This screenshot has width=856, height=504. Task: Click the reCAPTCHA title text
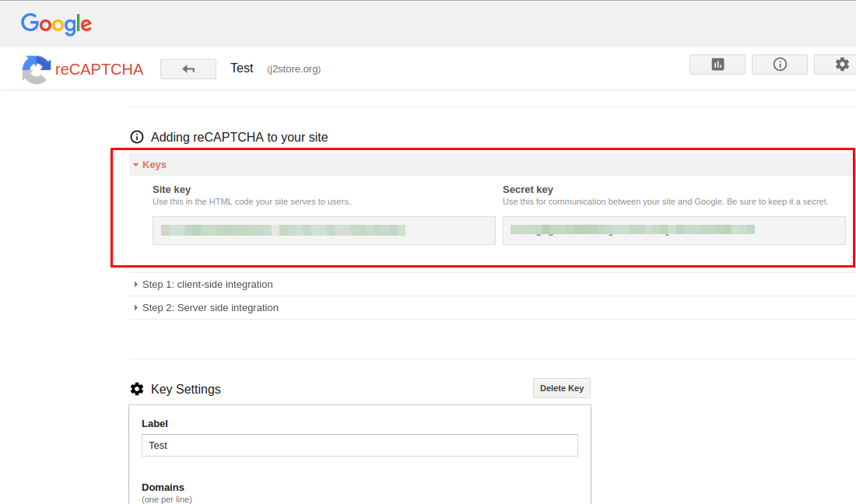[100, 70]
